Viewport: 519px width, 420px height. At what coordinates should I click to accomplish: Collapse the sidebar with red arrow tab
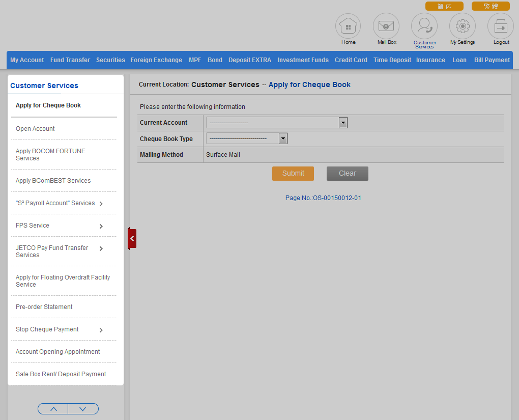click(132, 238)
